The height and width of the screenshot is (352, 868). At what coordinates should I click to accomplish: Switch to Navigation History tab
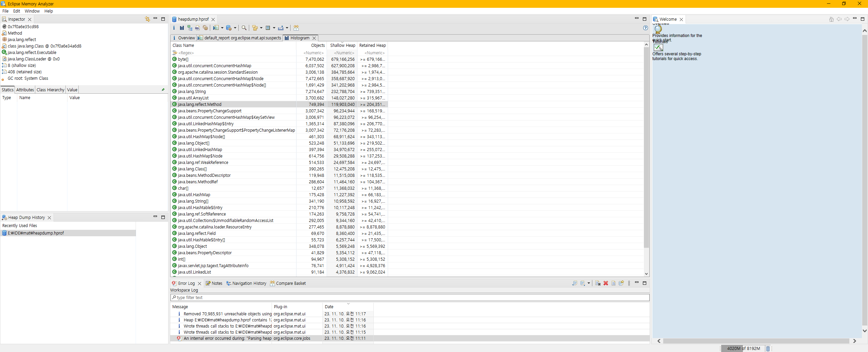point(246,283)
